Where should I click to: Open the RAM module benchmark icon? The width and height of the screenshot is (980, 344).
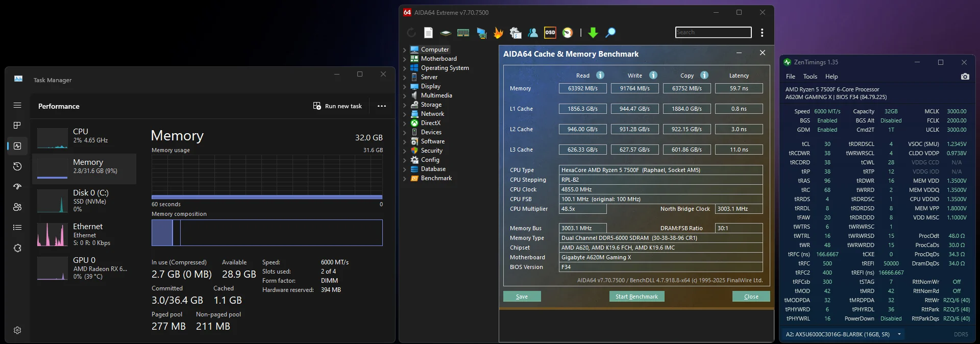pyautogui.click(x=463, y=33)
